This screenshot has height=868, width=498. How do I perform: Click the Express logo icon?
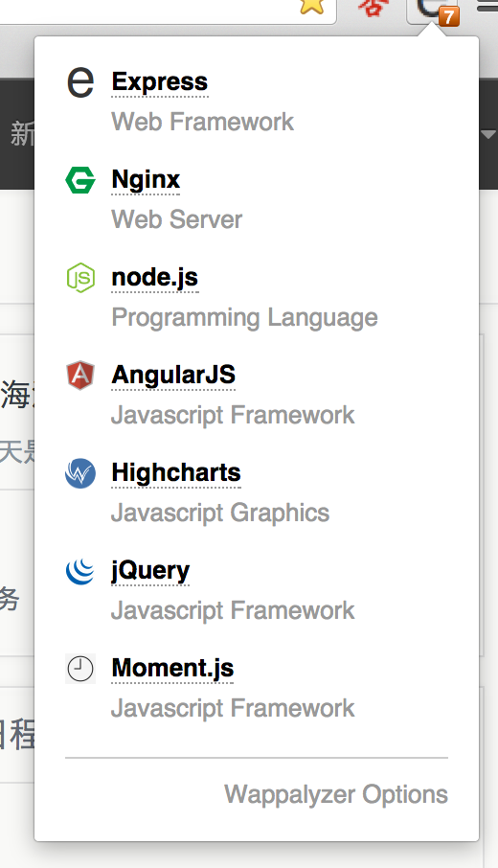coord(80,83)
